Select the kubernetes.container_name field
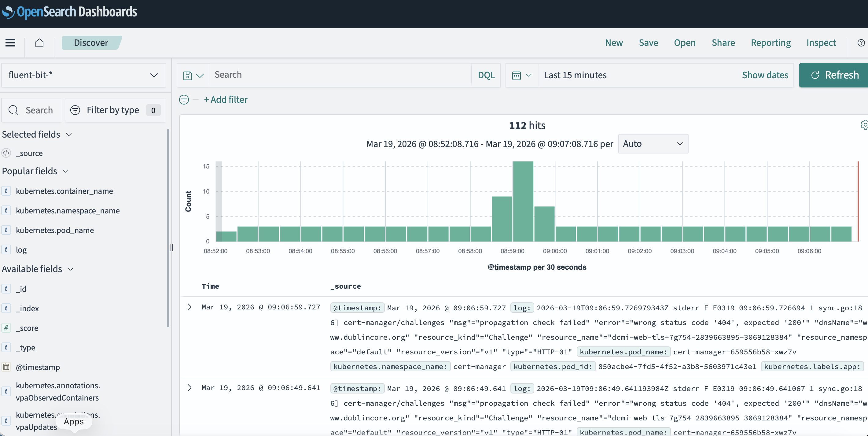Screen dimensions: 868x436 (x=64, y=191)
